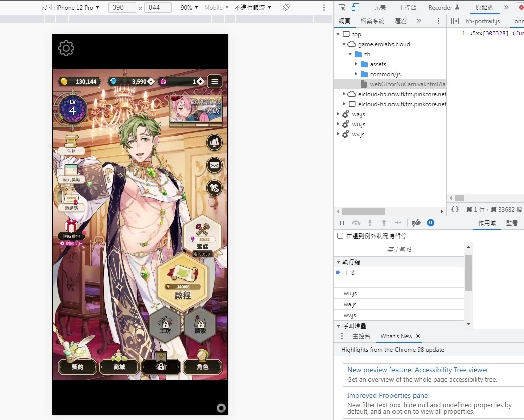Switch to the Recorder tab

click(x=444, y=8)
